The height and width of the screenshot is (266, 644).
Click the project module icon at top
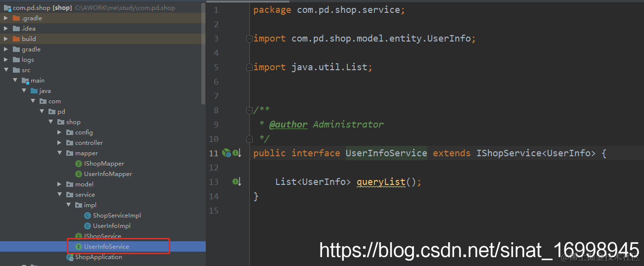point(7,8)
